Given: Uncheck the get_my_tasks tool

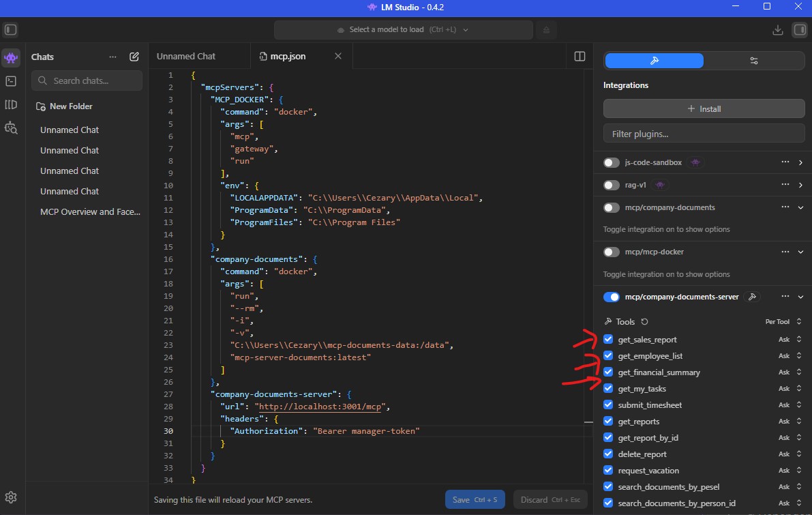Looking at the screenshot, I should click(608, 389).
